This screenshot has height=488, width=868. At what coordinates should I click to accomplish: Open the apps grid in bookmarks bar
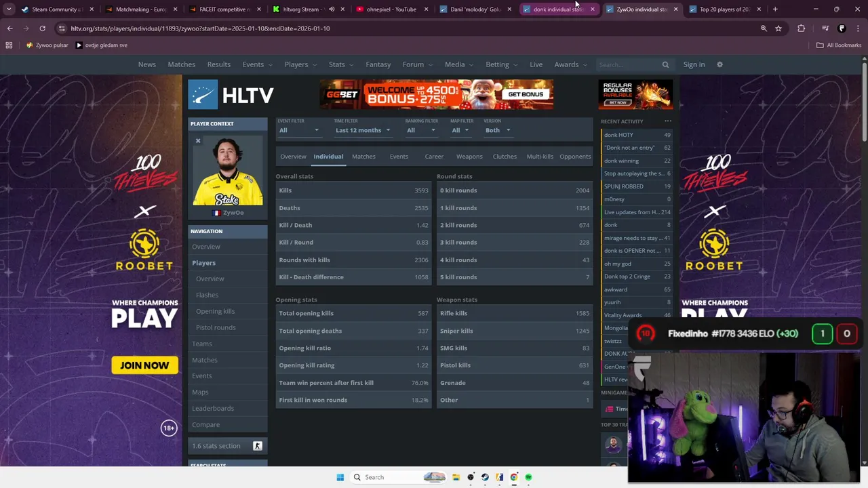pos(9,45)
